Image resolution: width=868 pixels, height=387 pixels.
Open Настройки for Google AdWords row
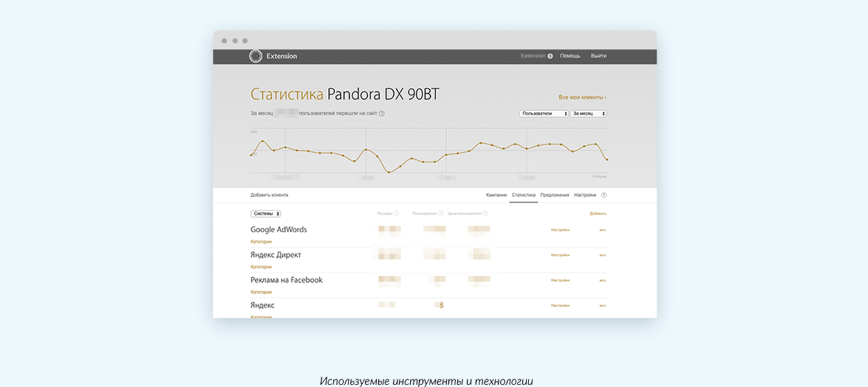click(560, 230)
